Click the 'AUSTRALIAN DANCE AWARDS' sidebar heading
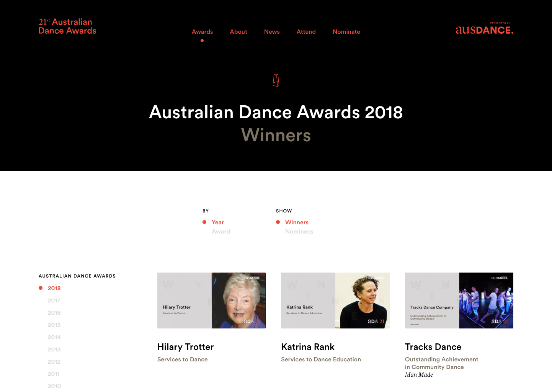The width and height of the screenshot is (552, 392). (x=77, y=276)
